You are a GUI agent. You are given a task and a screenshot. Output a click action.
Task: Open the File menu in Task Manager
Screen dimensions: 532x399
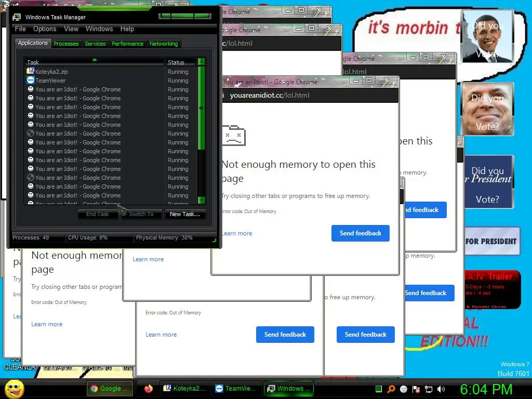pos(20,29)
